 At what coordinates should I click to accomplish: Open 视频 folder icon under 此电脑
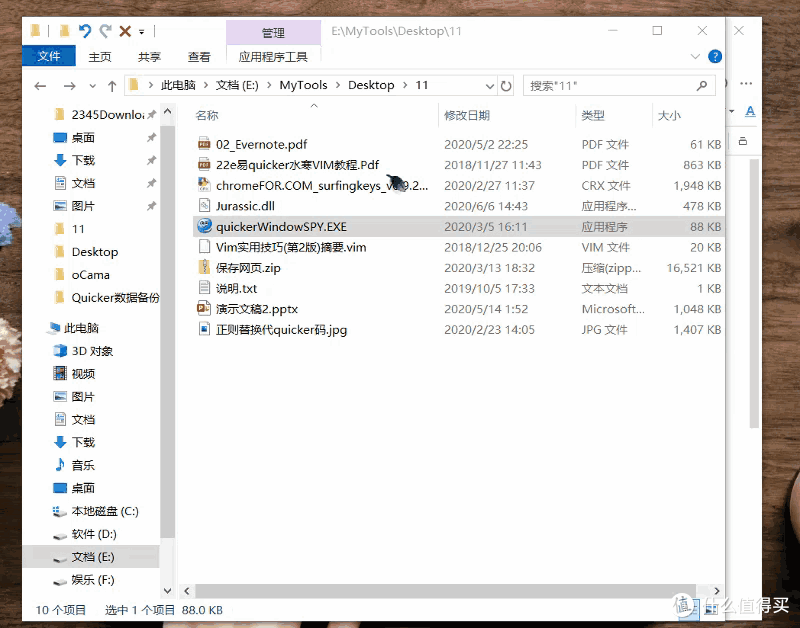tap(60, 373)
